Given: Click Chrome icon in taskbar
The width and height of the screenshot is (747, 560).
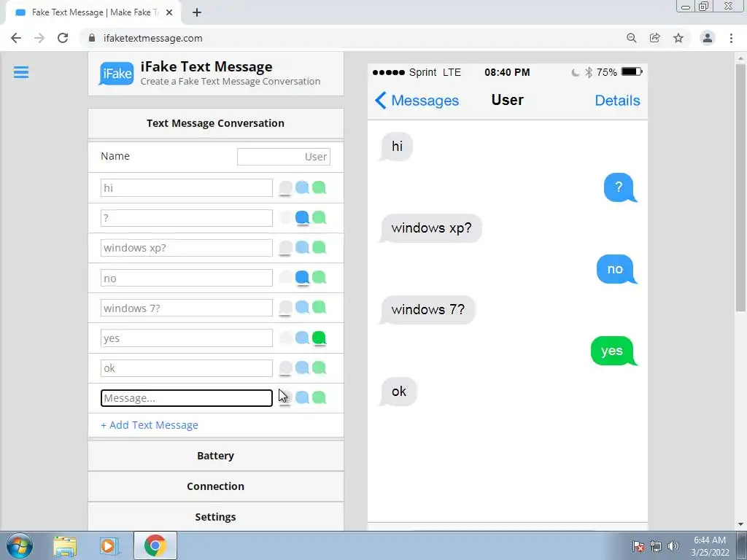Looking at the screenshot, I should (155, 545).
